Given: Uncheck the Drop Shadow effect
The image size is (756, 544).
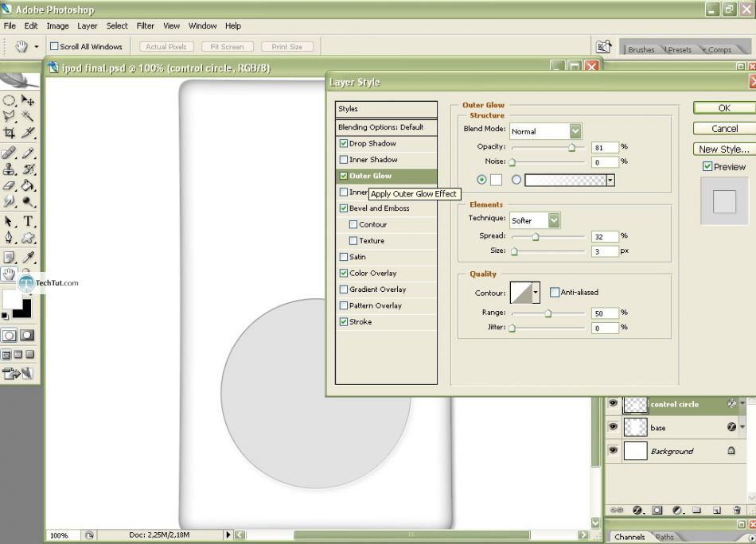Looking at the screenshot, I should (343, 143).
